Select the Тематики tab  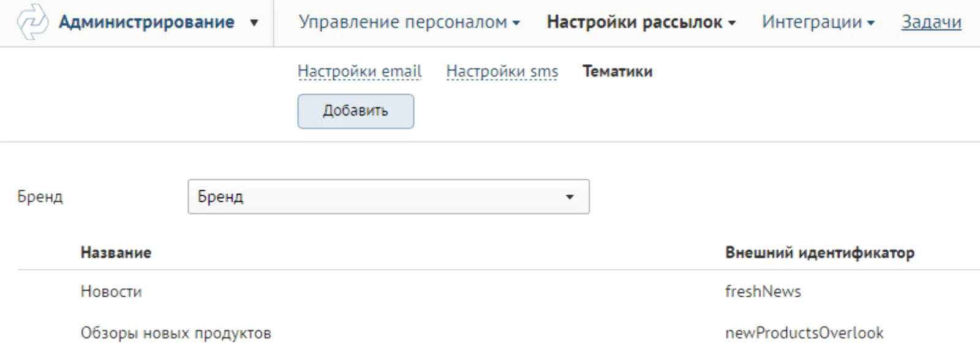(617, 72)
